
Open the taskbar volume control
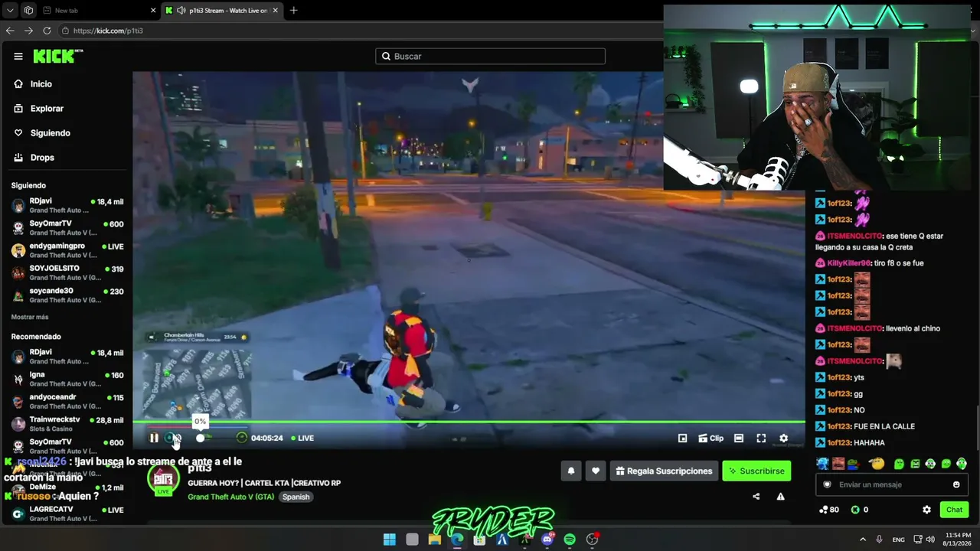coord(930,540)
